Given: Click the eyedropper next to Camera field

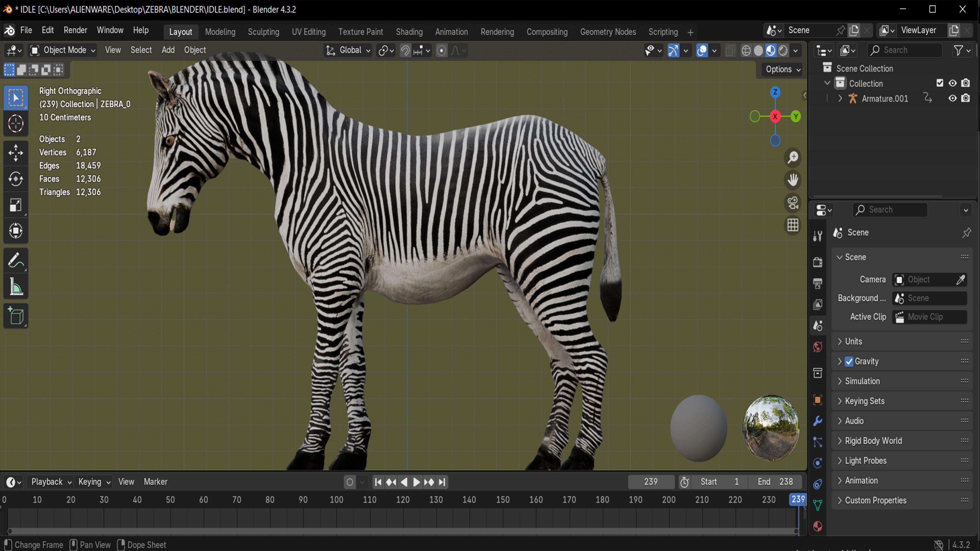Looking at the screenshot, I should [x=961, y=280].
